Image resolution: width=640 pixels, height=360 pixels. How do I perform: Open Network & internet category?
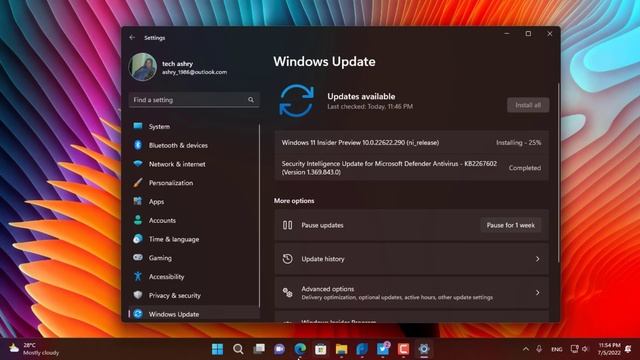pos(194,164)
